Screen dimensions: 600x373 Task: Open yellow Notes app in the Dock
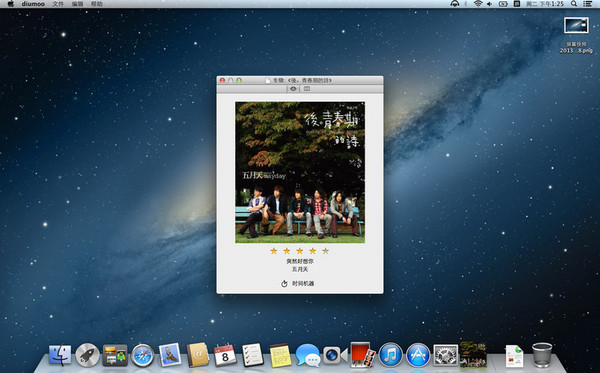[x=280, y=355]
